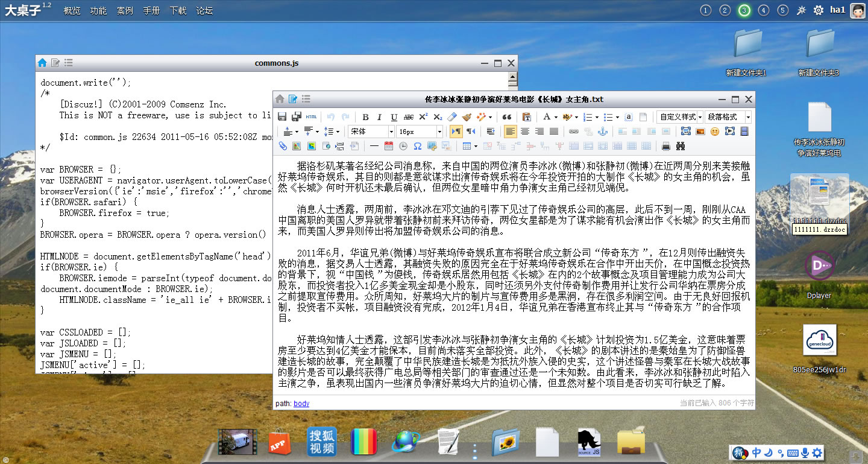
Task: Insert a horizontal line via toolbar
Action: 374,146
